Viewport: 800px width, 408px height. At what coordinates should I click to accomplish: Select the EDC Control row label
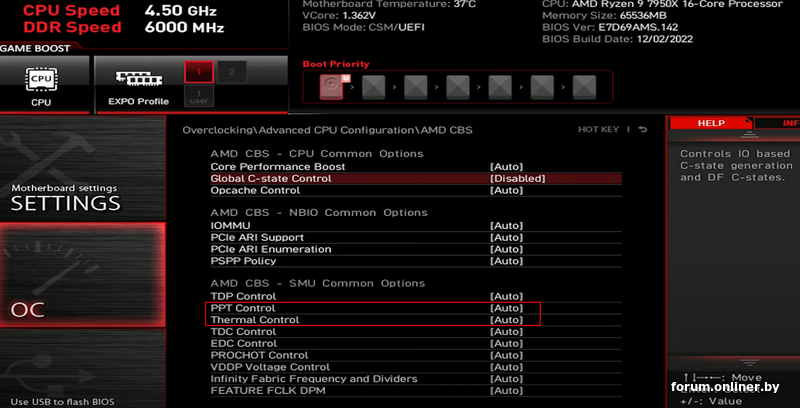click(x=244, y=343)
